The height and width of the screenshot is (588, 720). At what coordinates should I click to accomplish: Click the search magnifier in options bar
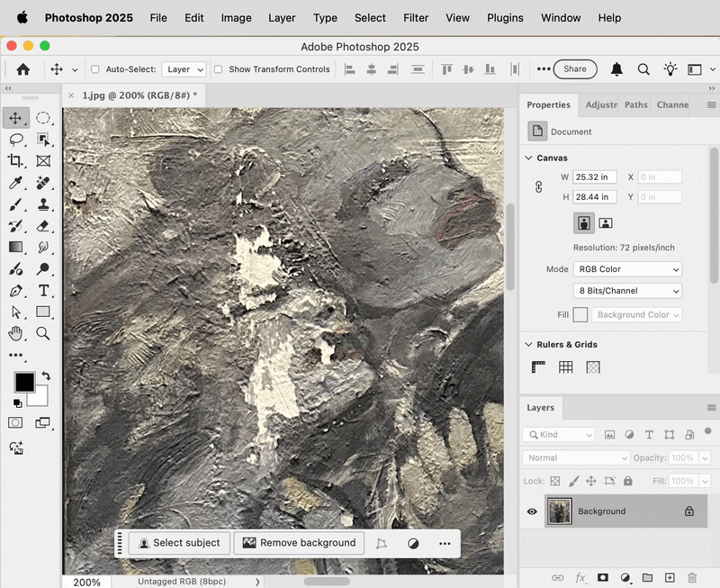(643, 69)
